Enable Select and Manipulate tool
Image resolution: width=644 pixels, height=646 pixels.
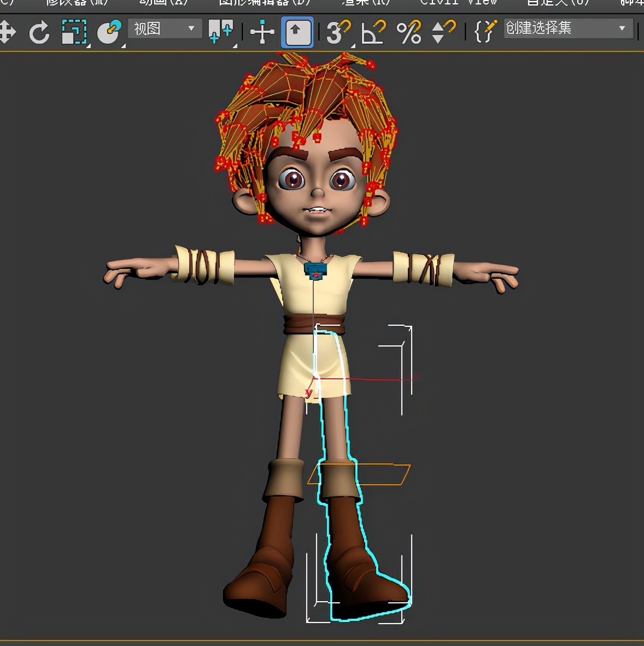(262, 32)
